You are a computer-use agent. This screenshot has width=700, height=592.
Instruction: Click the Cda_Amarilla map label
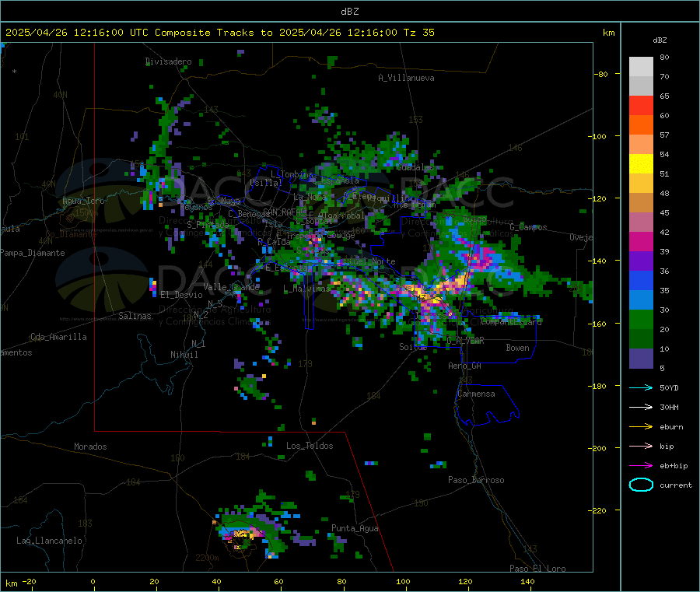pos(58,337)
